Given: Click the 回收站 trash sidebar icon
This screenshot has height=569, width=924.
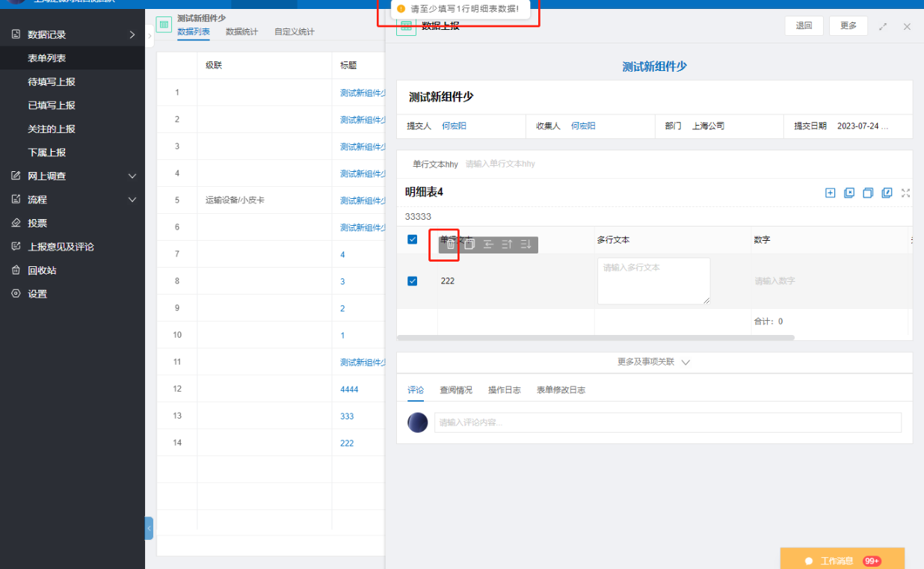Looking at the screenshot, I should [16, 270].
